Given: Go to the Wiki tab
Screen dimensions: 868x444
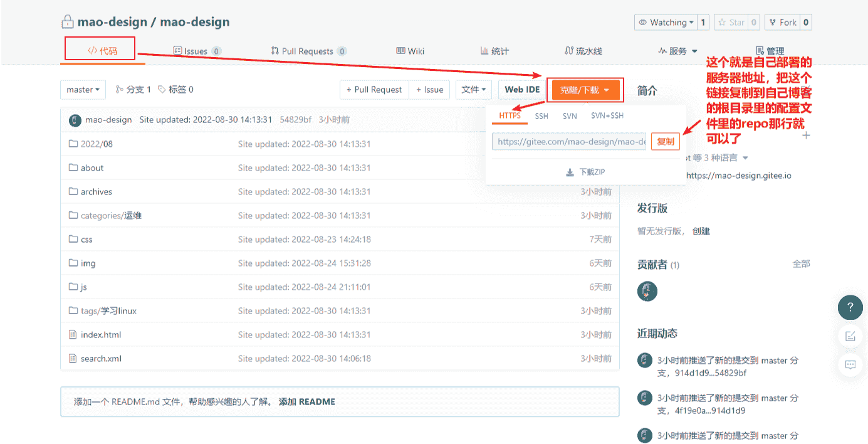Looking at the screenshot, I should [410, 51].
